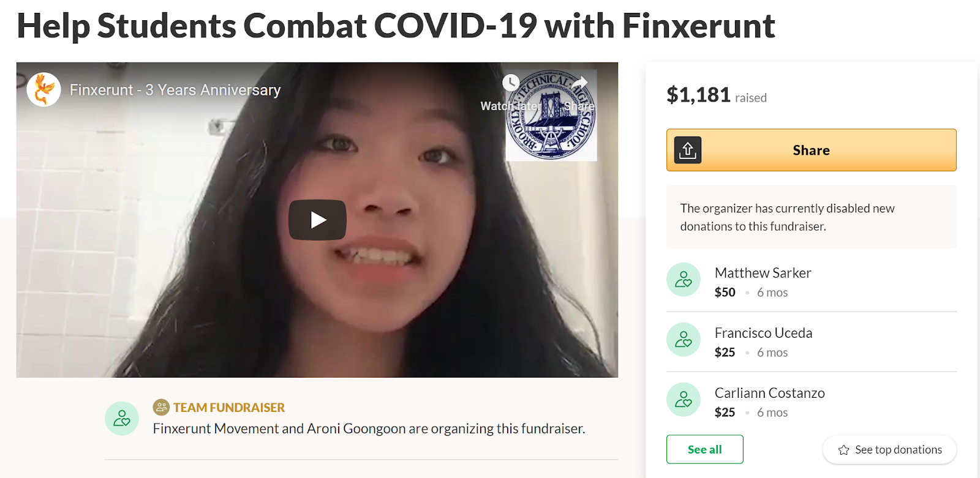
Task: Click See top donations button
Action: pos(889,450)
